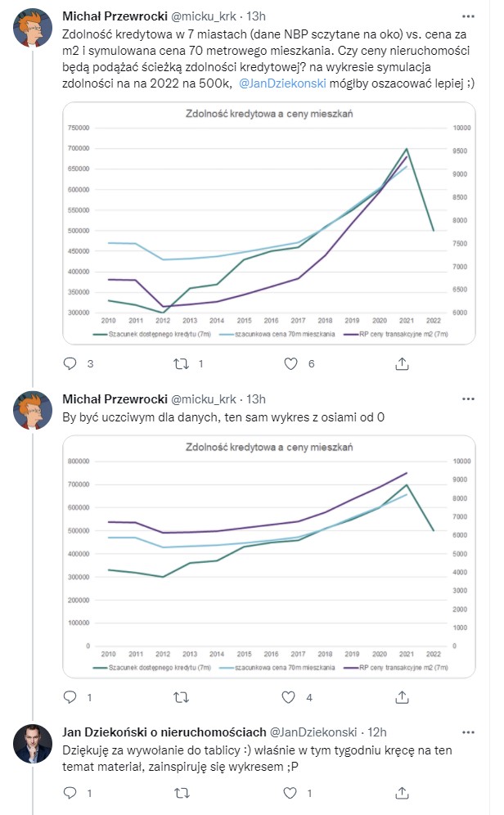Click the 12h timestamp on the reply

377,730
